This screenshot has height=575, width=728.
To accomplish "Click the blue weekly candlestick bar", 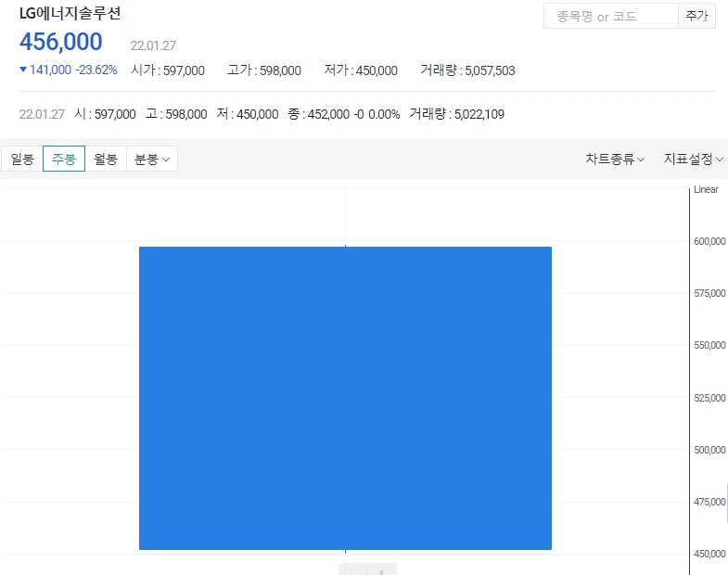I will pos(345,398).
